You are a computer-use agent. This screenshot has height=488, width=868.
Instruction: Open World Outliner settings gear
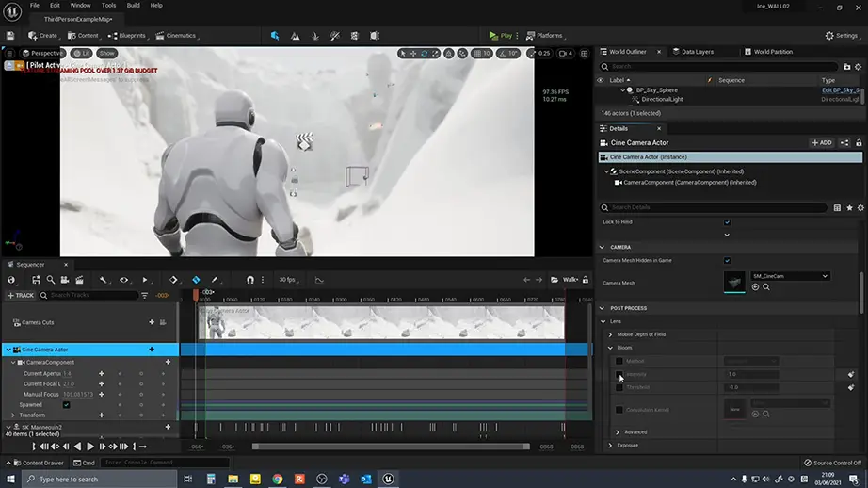(x=859, y=67)
